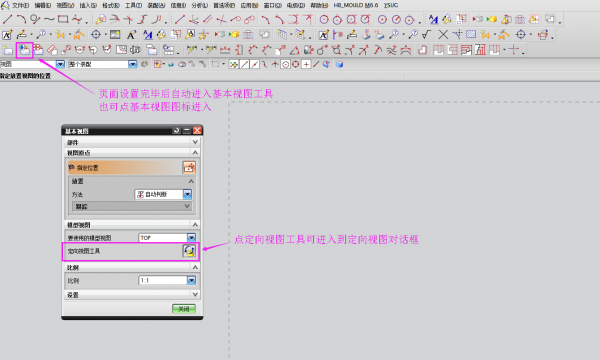Expand the Settings section
The width and height of the screenshot is (600, 360).
point(195,295)
